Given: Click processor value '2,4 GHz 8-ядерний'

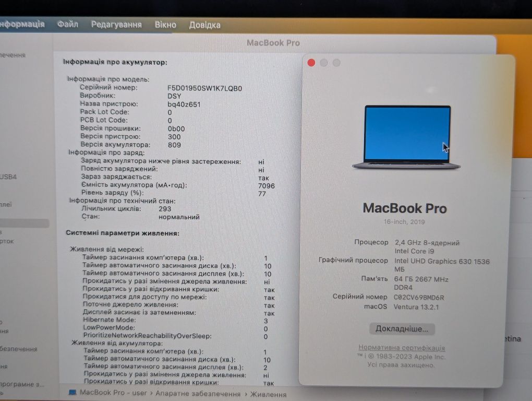Looking at the screenshot, I should click(427, 242).
